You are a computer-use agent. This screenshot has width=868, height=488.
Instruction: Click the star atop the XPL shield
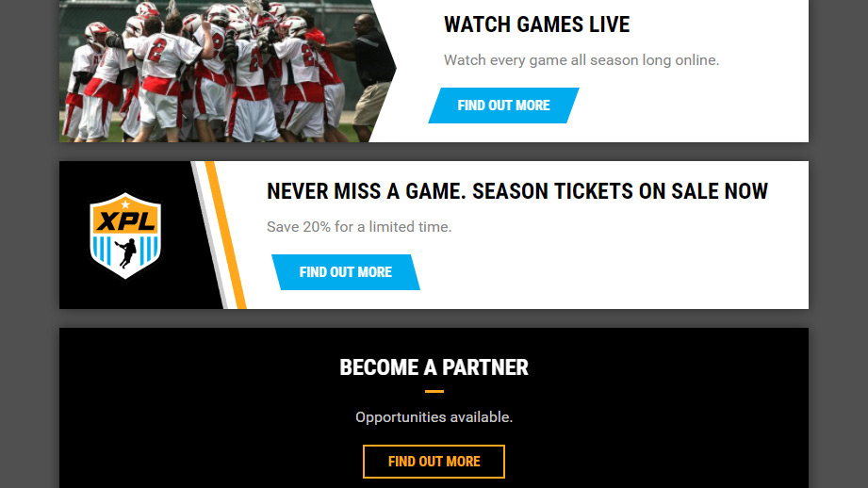125,204
